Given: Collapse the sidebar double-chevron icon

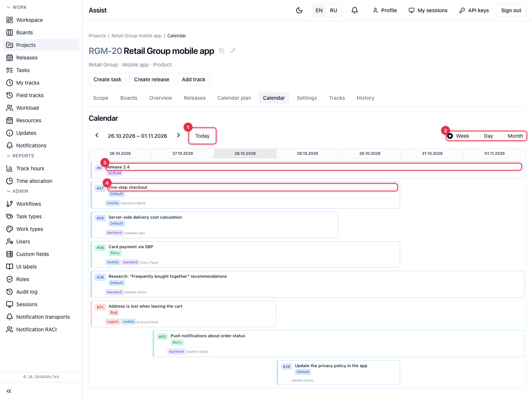Looking at the screenshot, I should click(x=9, y=391).
